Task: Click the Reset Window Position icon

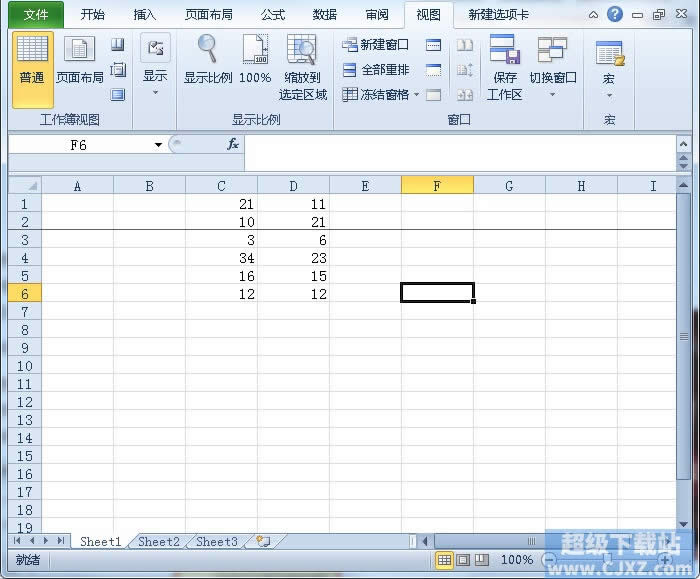Action: coord(465,95)
